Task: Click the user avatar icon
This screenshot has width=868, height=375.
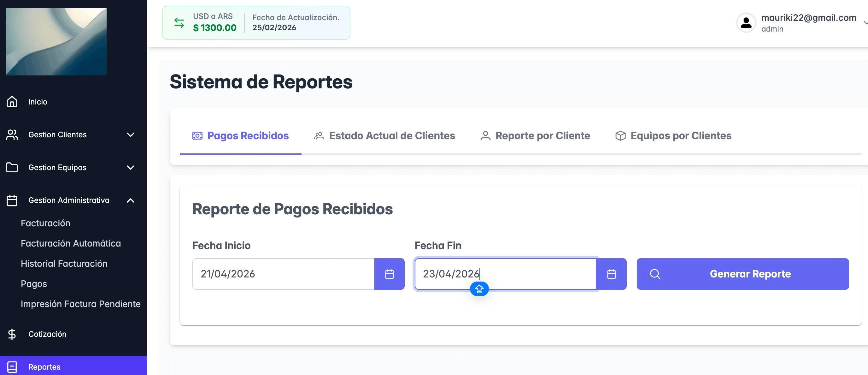Action: pyautogui.click(x=746, y=23)
